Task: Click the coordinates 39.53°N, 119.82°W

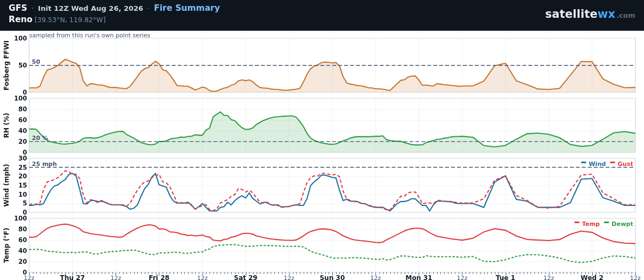Action: point(70,20)
